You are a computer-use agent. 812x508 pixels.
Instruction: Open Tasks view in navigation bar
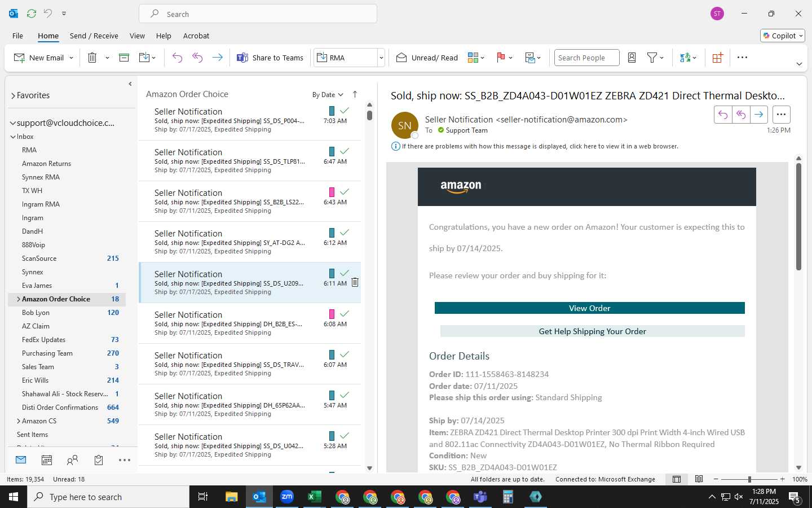(x=99, y=460)
